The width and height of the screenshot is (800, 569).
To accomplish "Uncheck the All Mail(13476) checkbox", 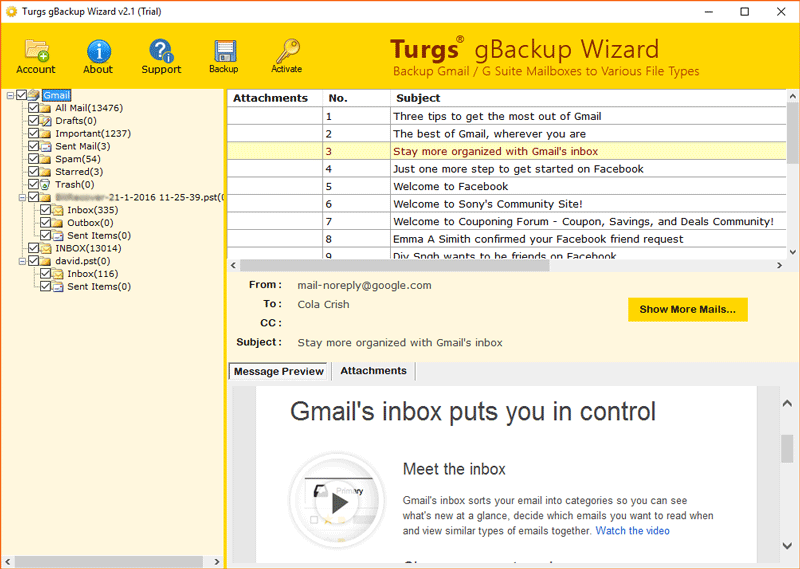I will tap(34, 108).
